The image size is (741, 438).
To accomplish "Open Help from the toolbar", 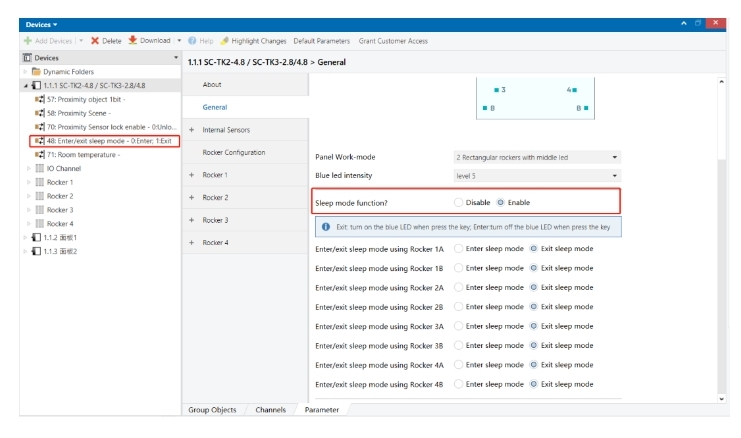I will 192,41.
